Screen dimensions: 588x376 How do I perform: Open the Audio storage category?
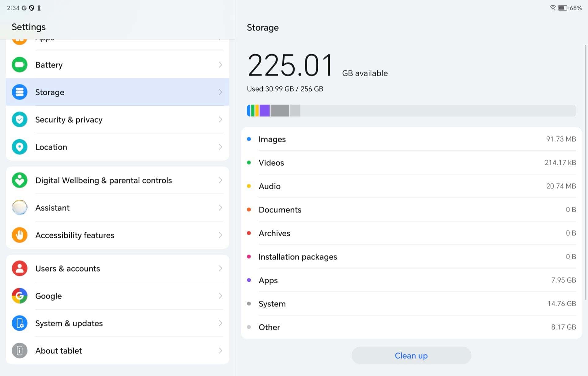(411, 186)
